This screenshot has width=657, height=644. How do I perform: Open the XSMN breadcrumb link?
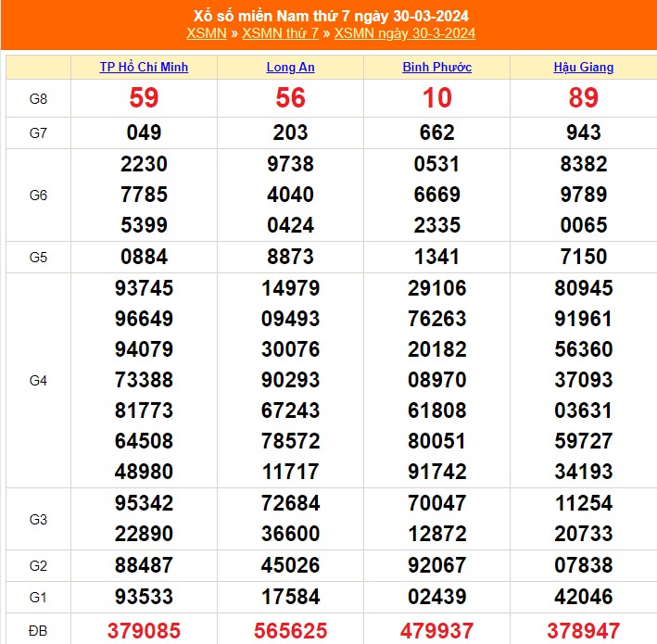pyautogui.click(x=206, y=33)
